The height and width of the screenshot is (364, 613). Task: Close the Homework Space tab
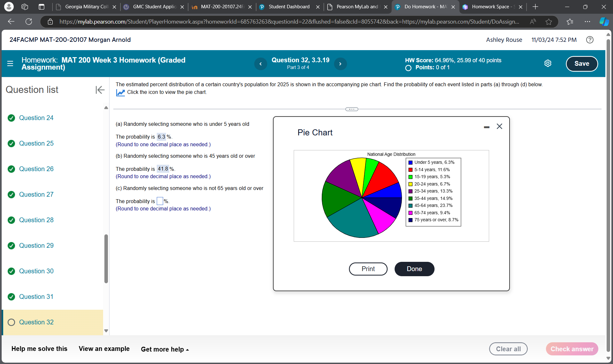[521, 7]
